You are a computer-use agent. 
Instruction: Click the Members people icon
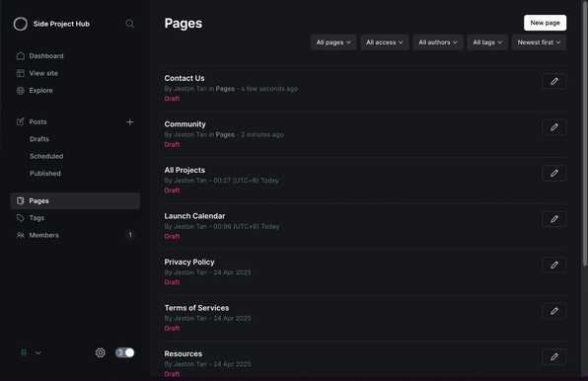[x=21, y=235]
